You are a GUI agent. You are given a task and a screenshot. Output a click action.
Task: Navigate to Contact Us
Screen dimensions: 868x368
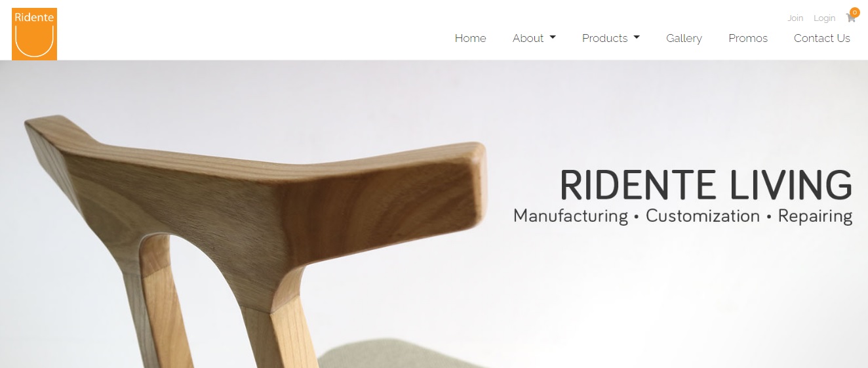click(822, 38)
